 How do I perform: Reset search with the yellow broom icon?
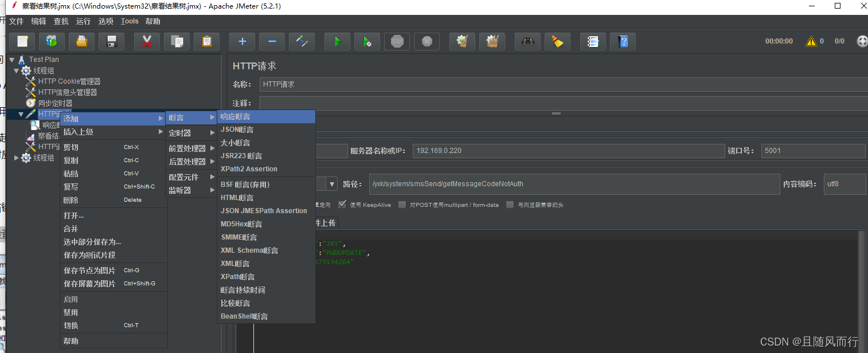coord(558,41)
